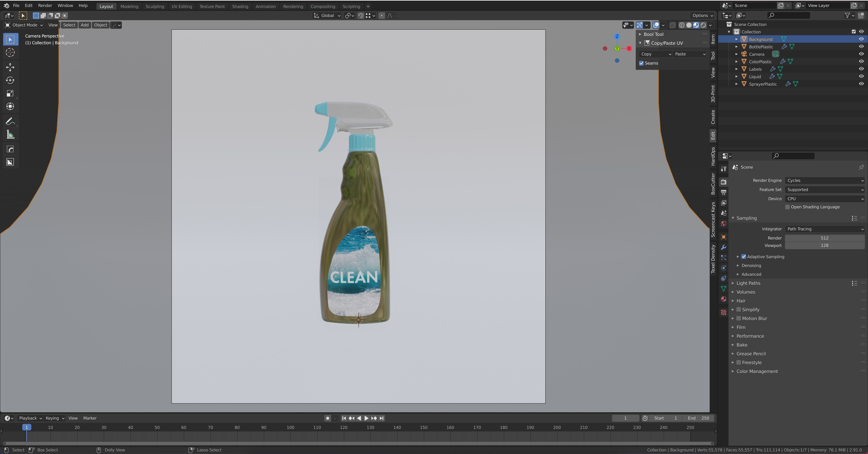Switch to wireframe viewport shading

(682, 25)
